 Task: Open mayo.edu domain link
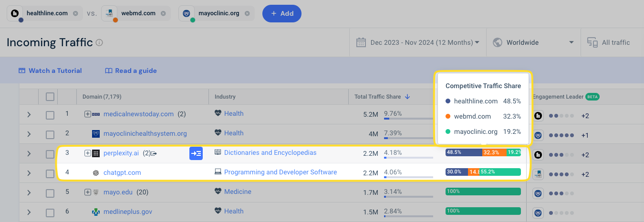point(118,192)
